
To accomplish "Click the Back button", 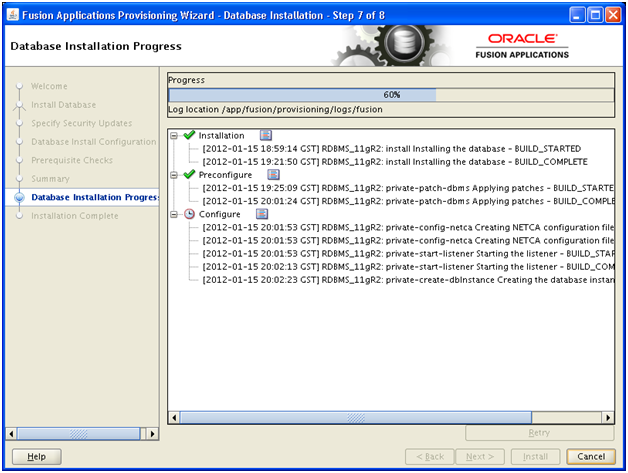I will pos(430,457).
